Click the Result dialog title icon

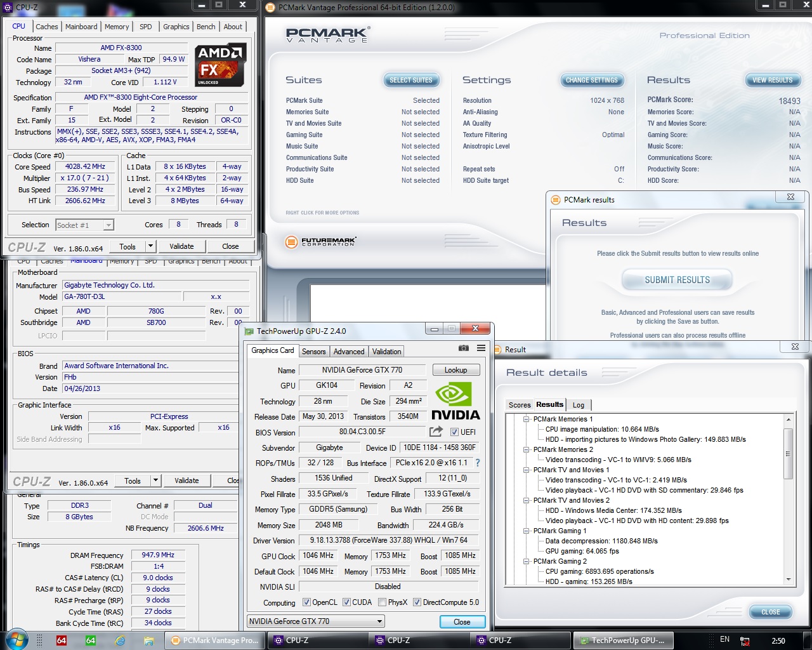[x=497, y=349]
